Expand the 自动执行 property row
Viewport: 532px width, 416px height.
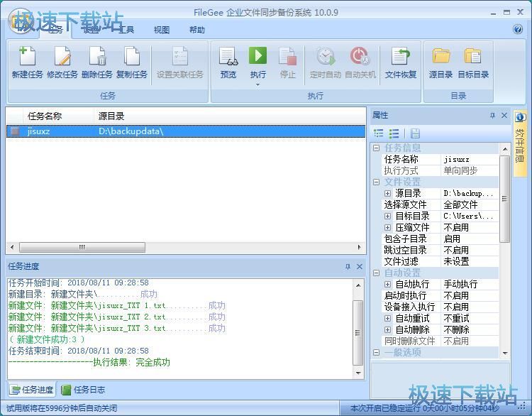pos(387,284)
